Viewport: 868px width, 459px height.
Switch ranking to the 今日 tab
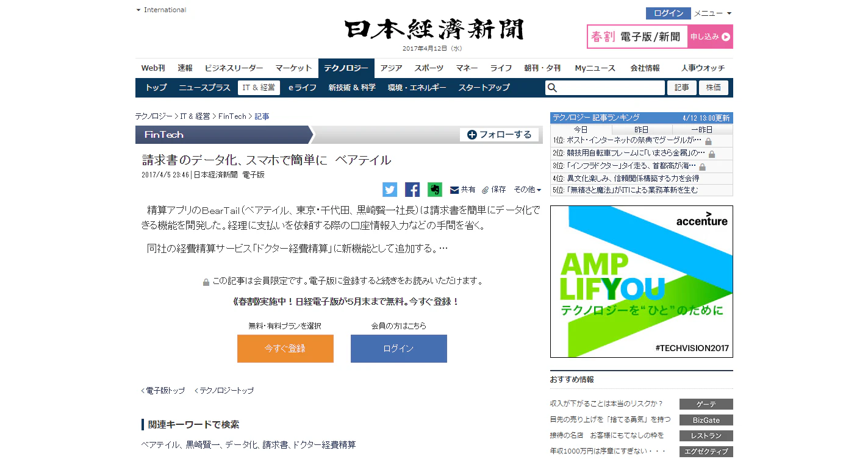coord(581,130)
